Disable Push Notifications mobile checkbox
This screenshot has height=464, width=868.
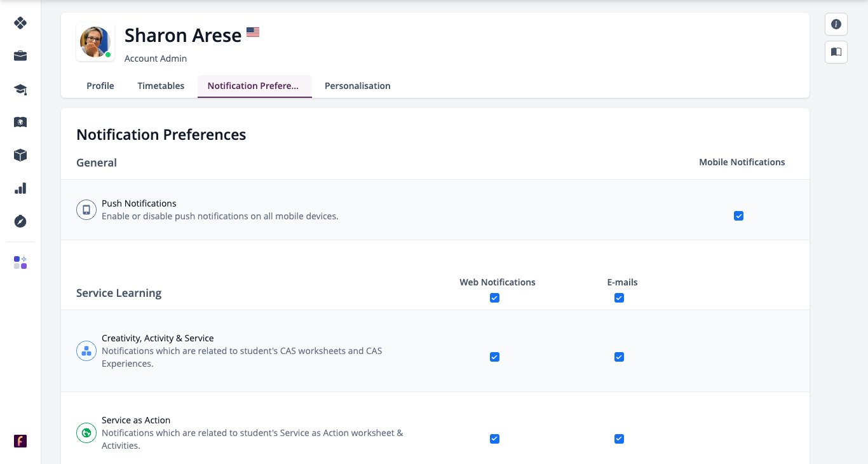(738, 216)
